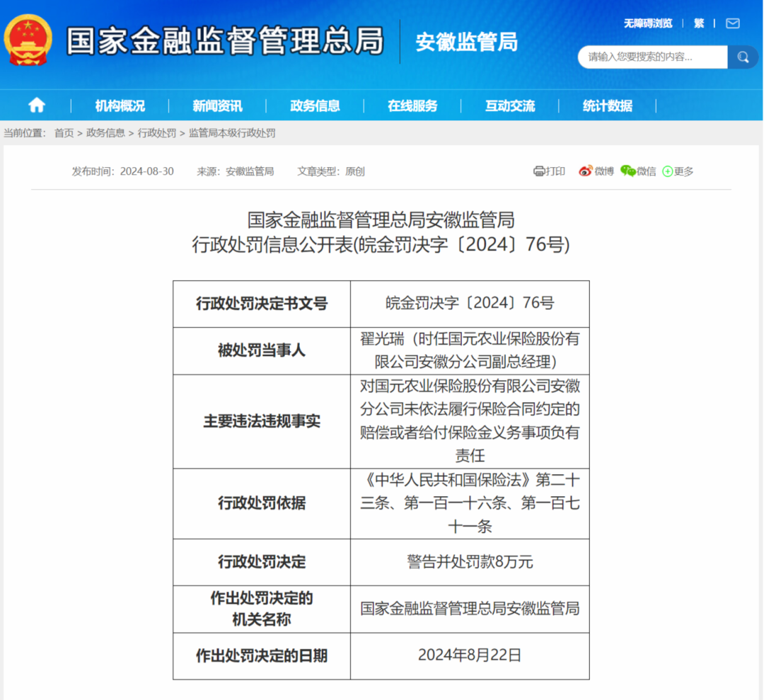The image size is (764, 700).
Task: Click the article title with 76号
Action: [x=381, y=232]
